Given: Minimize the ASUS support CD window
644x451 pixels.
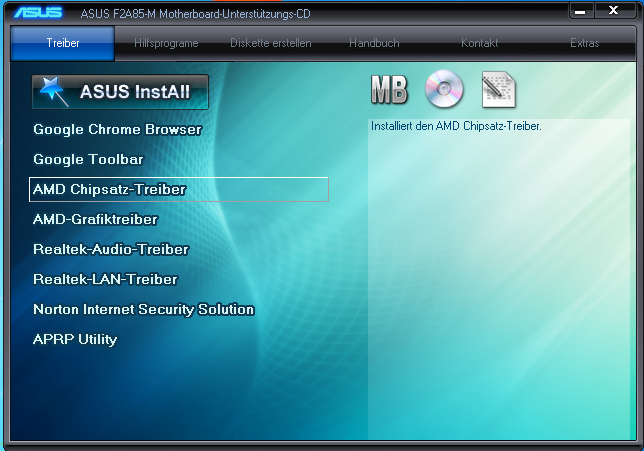Looking at the screenshot, I should click(x=580, y=11).
